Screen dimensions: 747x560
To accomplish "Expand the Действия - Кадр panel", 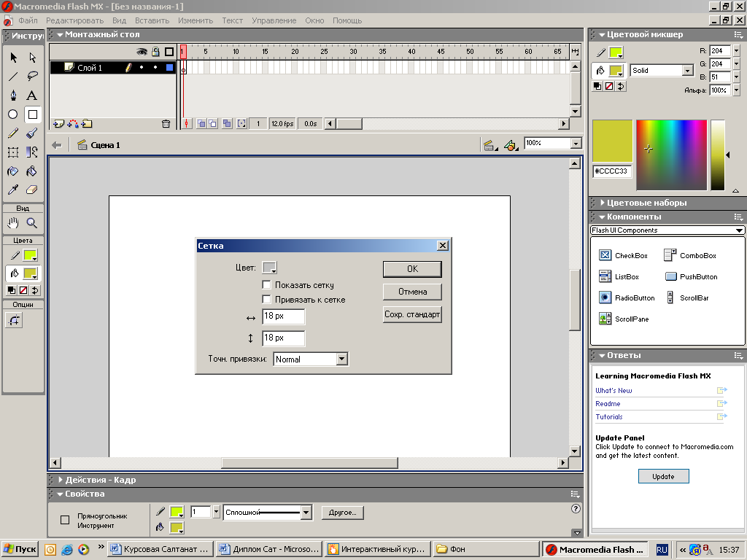I will (61, 480).
